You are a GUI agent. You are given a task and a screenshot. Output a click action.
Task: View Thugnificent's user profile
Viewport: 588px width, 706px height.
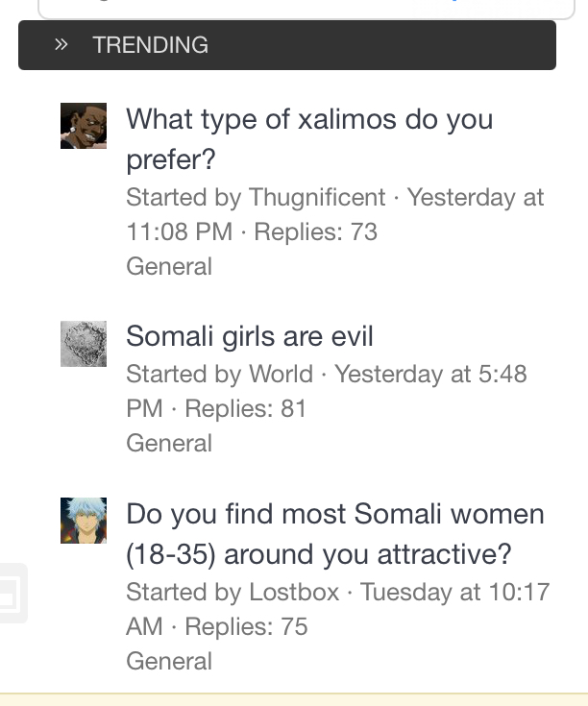[317, 197]
